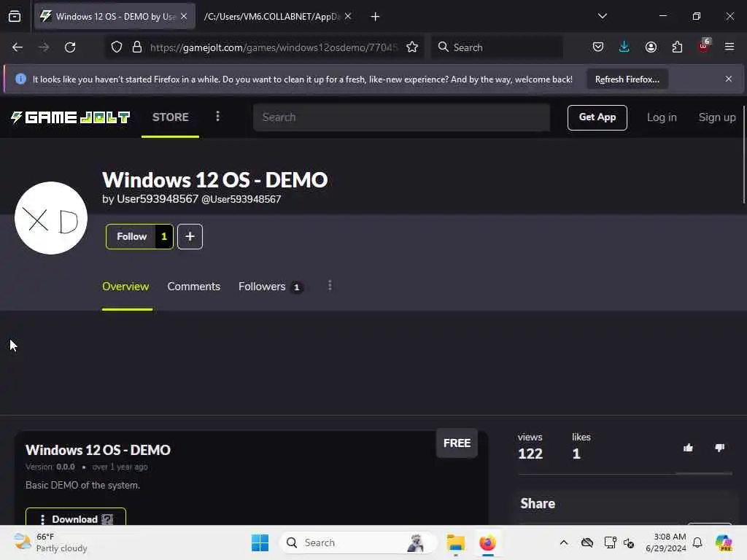Click the FREE price tag
Viewport: 747px width, 560px height.
457,443
